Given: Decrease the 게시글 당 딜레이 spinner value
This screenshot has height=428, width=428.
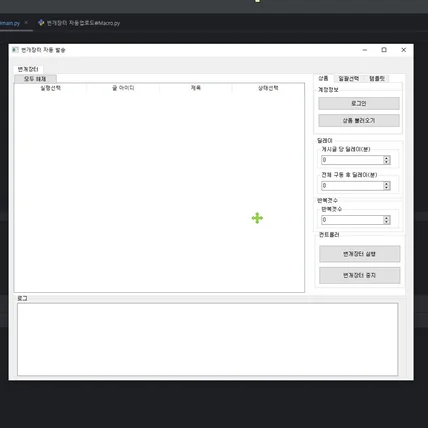Looking at the screenshot, I should pyautogui.click(x=387, y=162).
